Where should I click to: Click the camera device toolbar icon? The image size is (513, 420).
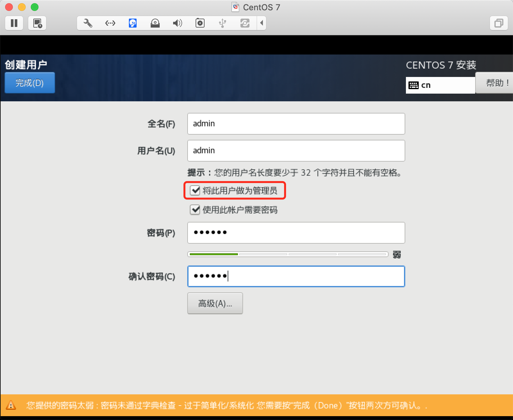(200, 23)
